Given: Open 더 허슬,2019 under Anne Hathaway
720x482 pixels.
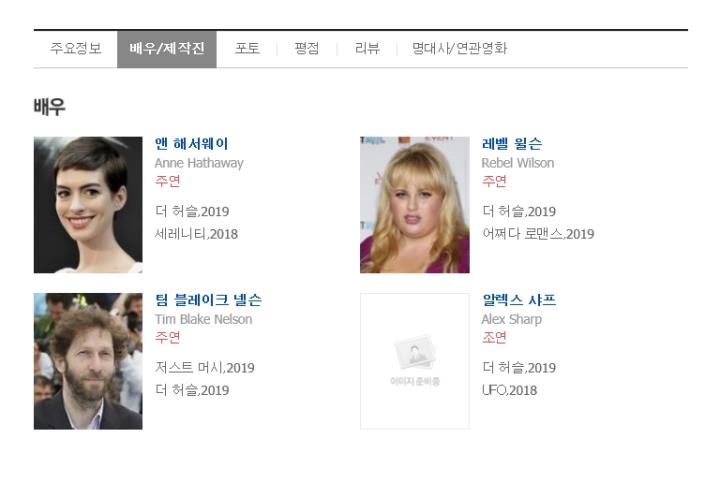Looking at the screenshot, I should tap(192, 211).
